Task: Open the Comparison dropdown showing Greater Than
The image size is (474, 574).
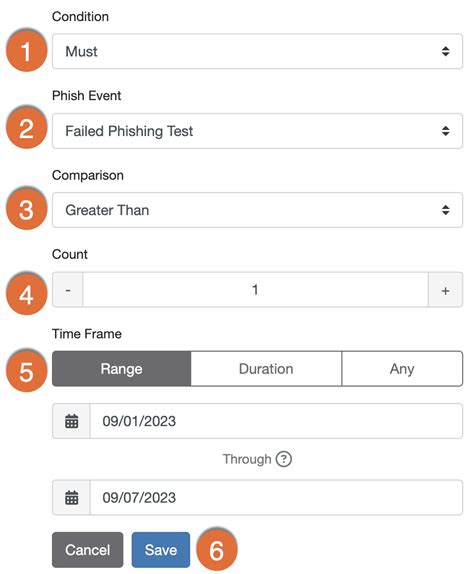Action: pos(257,210)
